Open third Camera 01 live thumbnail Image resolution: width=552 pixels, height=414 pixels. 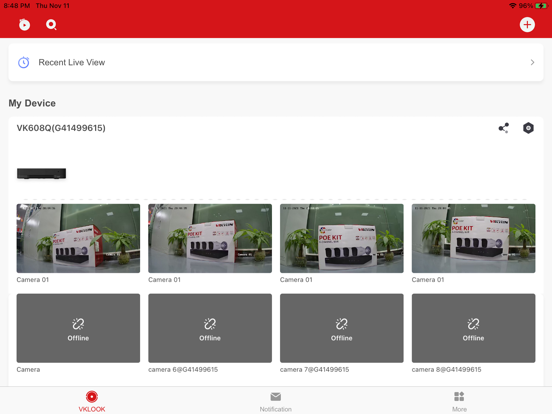pyautogui.click(x=341, y=238)
